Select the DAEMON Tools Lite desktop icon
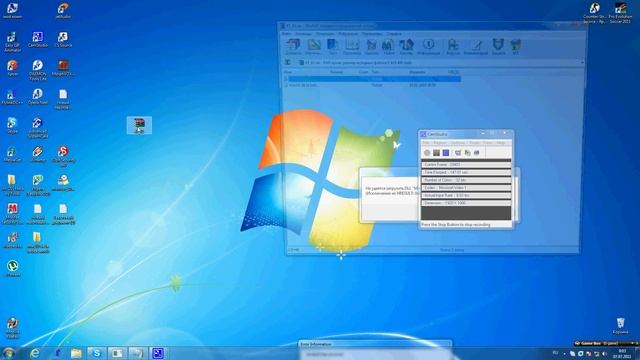This screenshot has height=360, width=640. [38, 70]
